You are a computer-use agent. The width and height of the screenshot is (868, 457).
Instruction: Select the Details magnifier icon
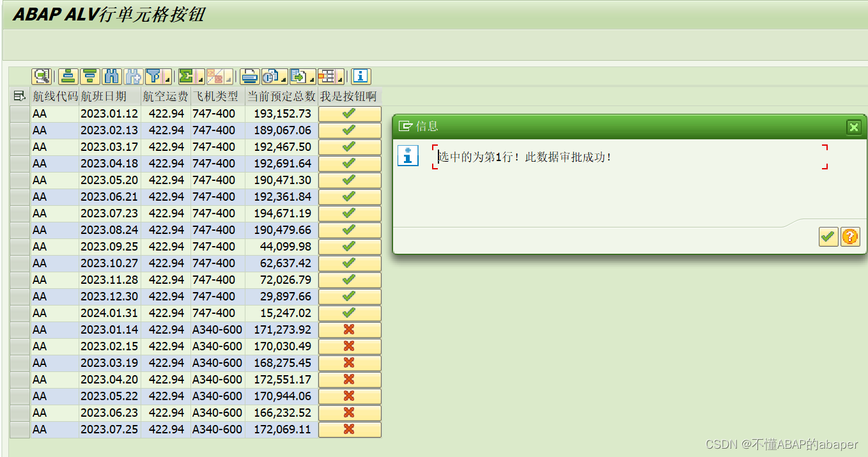pos(41,76)
